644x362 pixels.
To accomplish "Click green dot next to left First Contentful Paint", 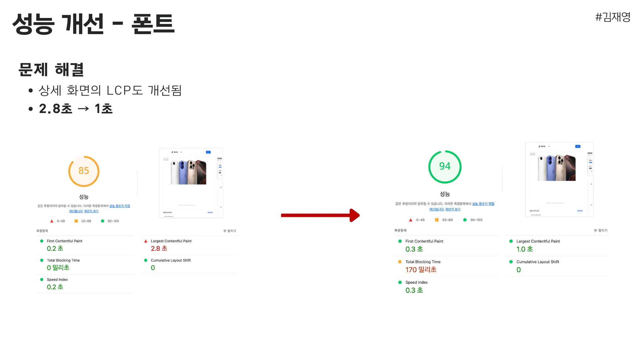I will coord(42,241).
